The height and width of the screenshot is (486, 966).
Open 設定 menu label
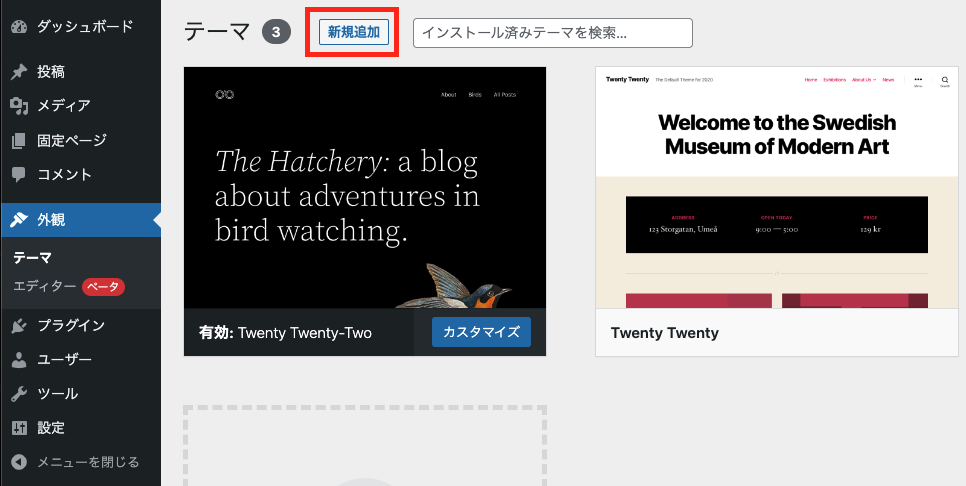[51, 427]
